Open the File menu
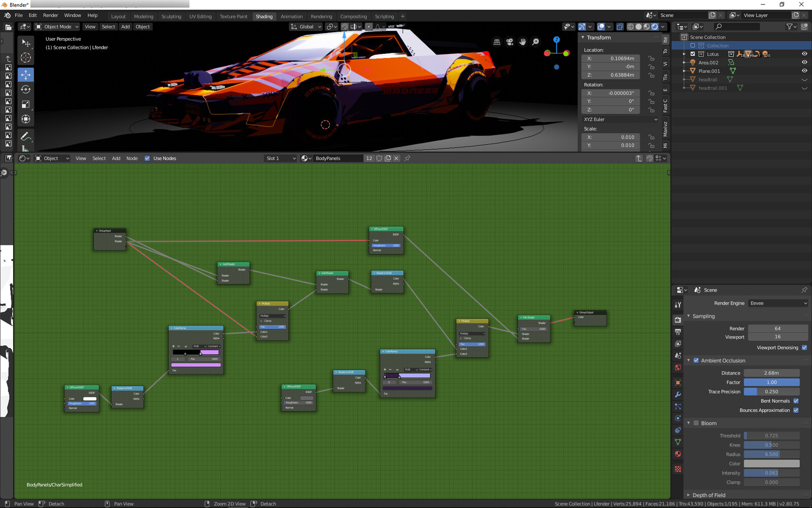This screenshot has height=508, width=812. (x=19, y=15)
